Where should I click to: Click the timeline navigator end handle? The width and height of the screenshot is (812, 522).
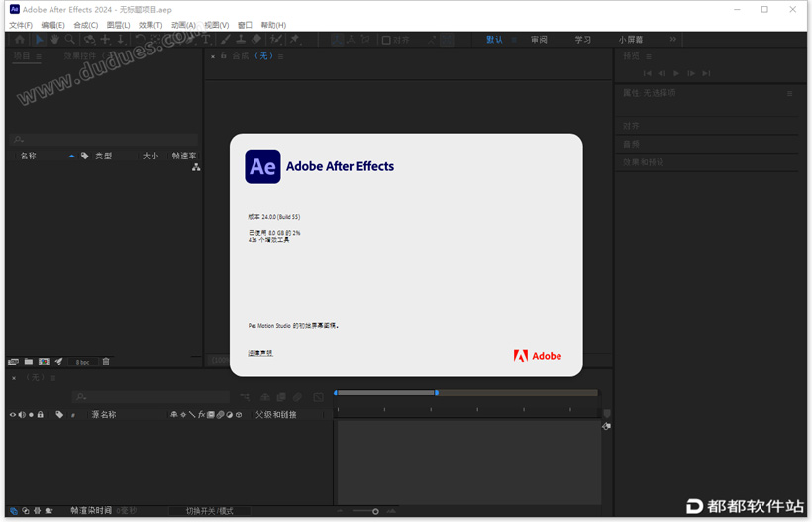(x=437, y=393)
